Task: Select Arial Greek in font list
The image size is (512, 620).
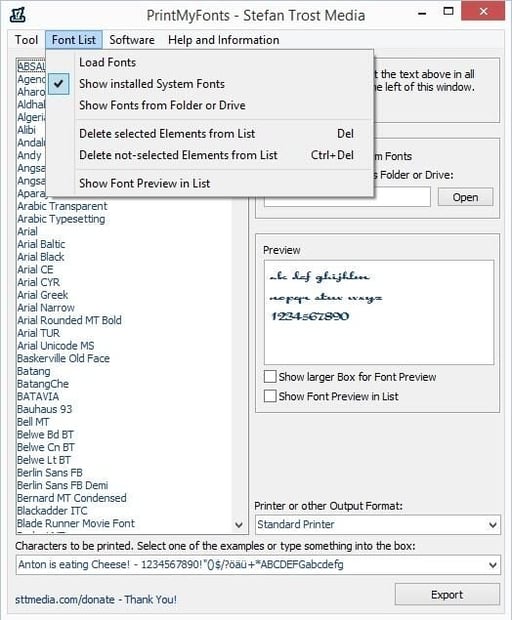Action: pyautogui.click(x=43, y=295)
